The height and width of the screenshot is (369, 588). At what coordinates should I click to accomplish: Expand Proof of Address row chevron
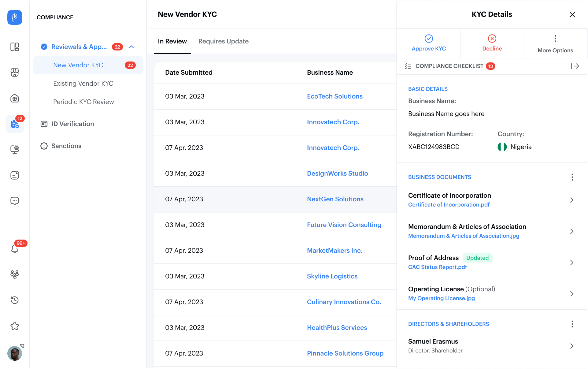(x=571, y=263)
